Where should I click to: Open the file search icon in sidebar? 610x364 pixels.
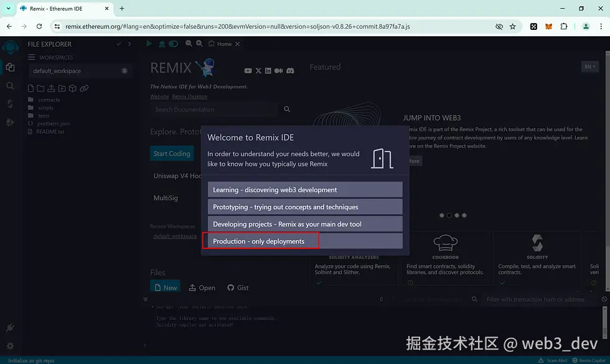[x=10, y=86]
